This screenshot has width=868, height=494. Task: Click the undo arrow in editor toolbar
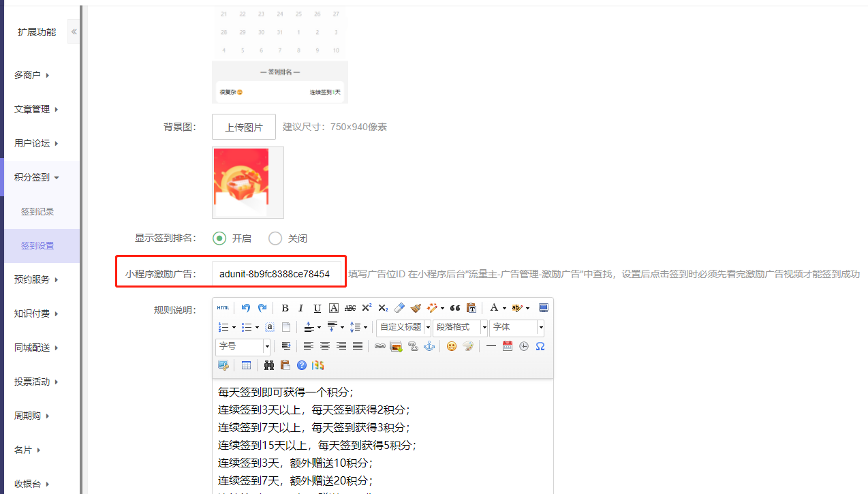246,308
